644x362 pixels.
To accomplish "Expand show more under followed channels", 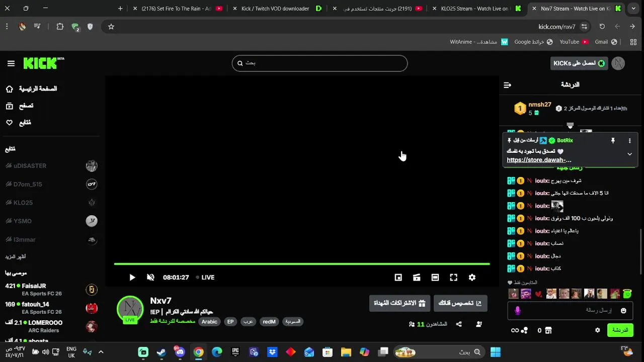I will (16, 256).
